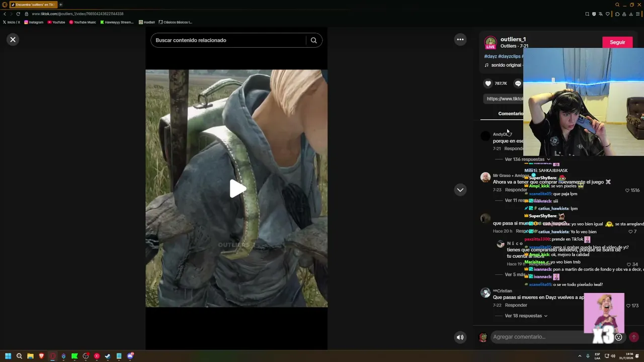Open Discord from the taskbar
The height and width of the screenshot is (362, 644).
[x=130, y=356]
